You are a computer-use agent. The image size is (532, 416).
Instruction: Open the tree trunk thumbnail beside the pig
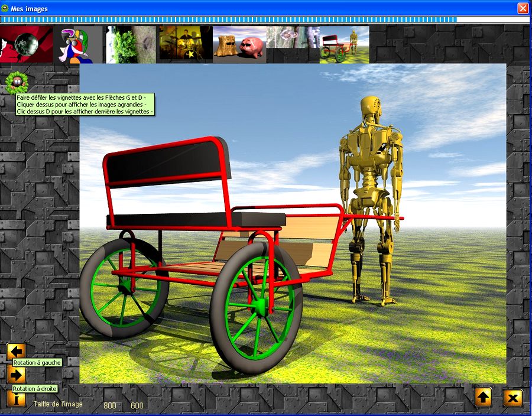pos(293,37)
